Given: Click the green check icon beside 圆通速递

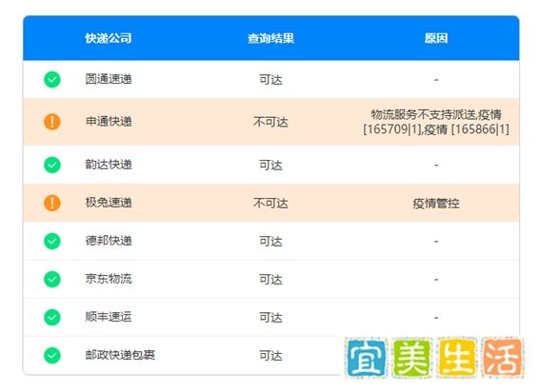Looking at the screenshot, I should tap(52, 80).
